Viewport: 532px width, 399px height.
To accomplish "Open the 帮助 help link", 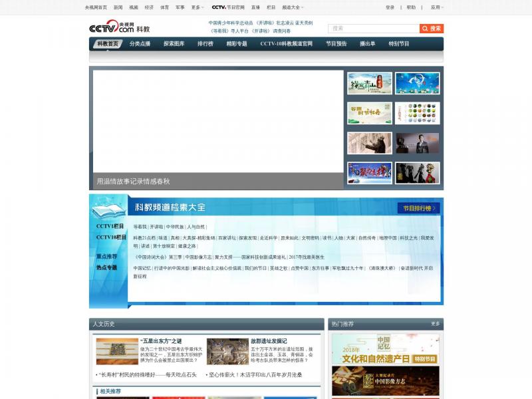I will tap(411, 7).
